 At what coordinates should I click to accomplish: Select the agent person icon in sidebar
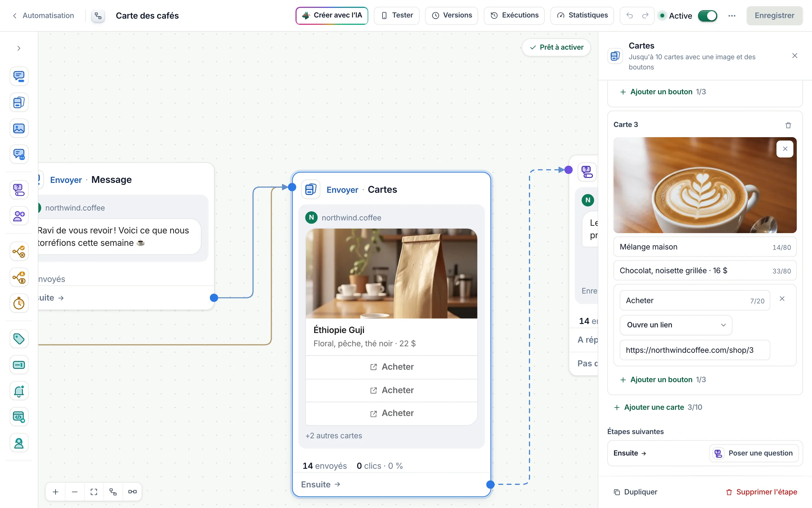19,443
